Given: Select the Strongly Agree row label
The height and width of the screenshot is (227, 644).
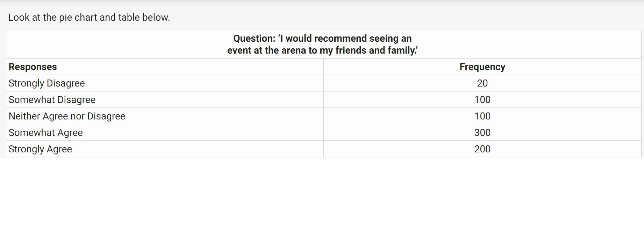Looking at the screenshot, I should pos(41,149).
